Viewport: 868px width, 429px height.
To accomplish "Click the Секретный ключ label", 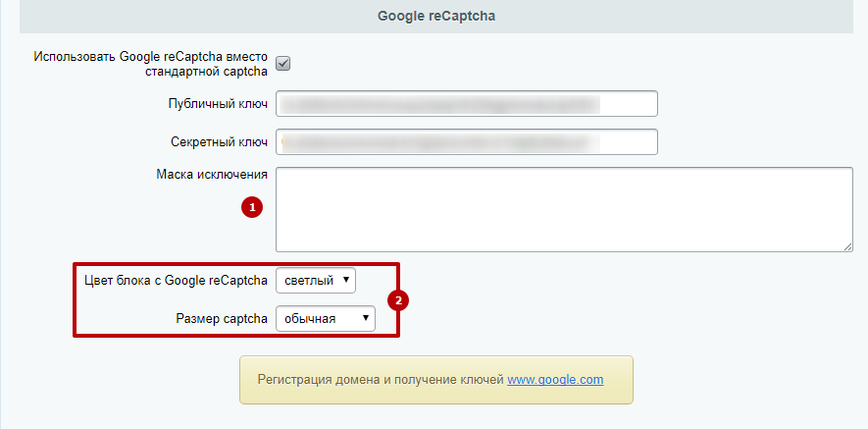I will [220, 142].
